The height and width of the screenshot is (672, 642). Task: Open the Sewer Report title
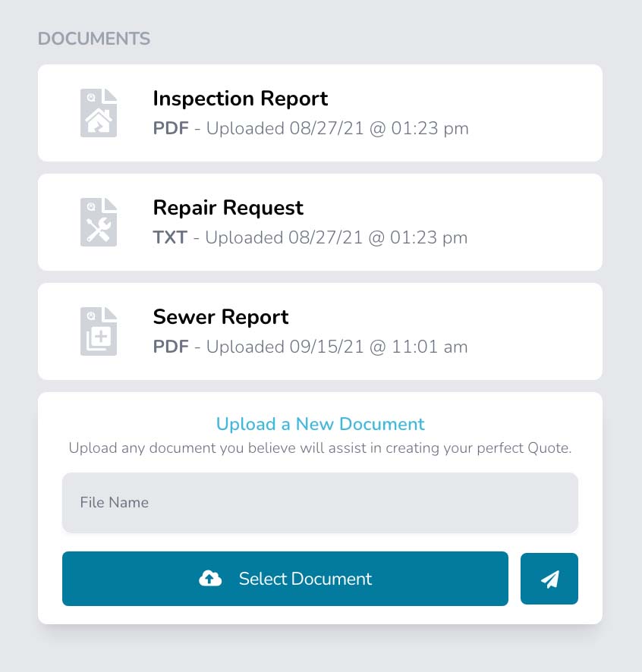click(x=221, y=317)
